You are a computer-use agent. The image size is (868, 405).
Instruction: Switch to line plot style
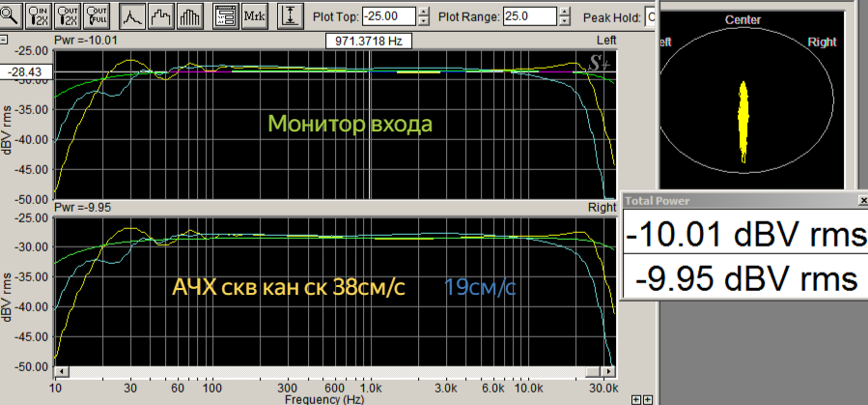pos(133,15)
